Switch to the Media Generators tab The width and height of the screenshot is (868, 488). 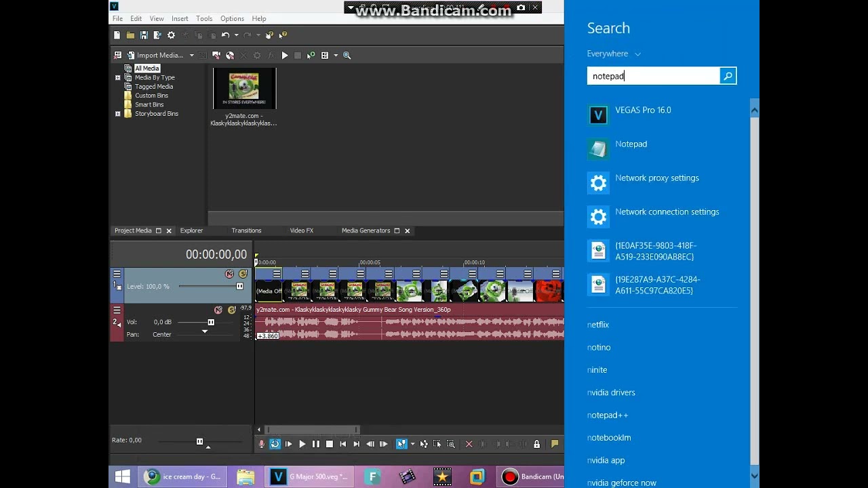coord(366,230)
